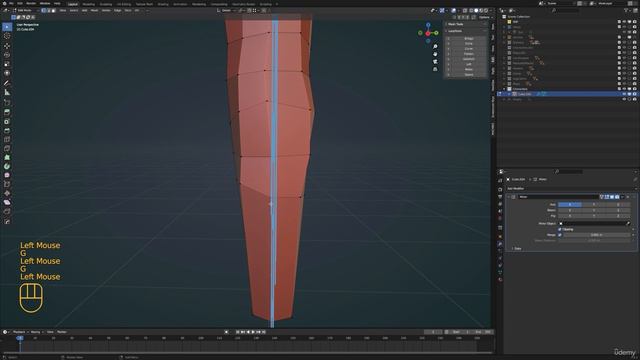Select the Move tool

tap(7, 46)
